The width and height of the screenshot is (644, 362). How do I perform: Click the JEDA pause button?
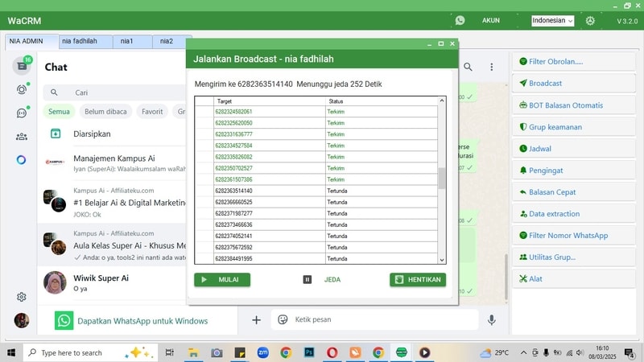tap(322, 279)
